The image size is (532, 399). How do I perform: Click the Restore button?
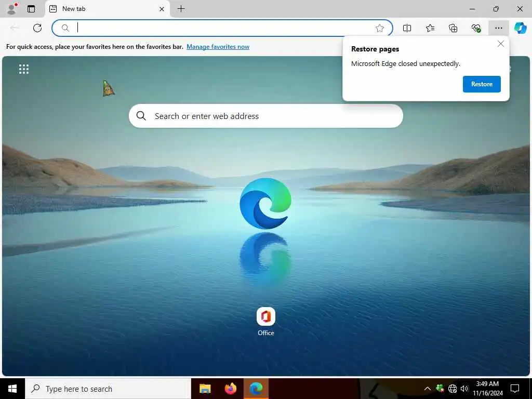click(482, 84)
